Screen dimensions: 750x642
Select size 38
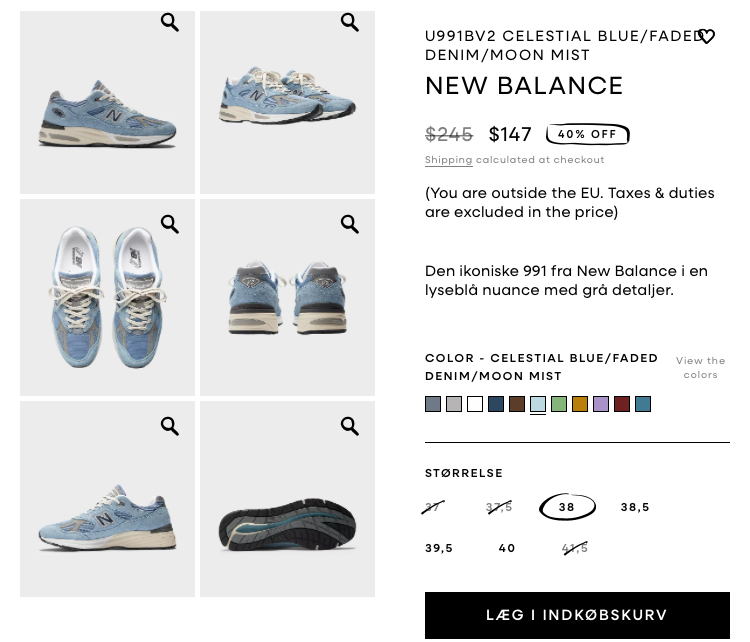567,507
